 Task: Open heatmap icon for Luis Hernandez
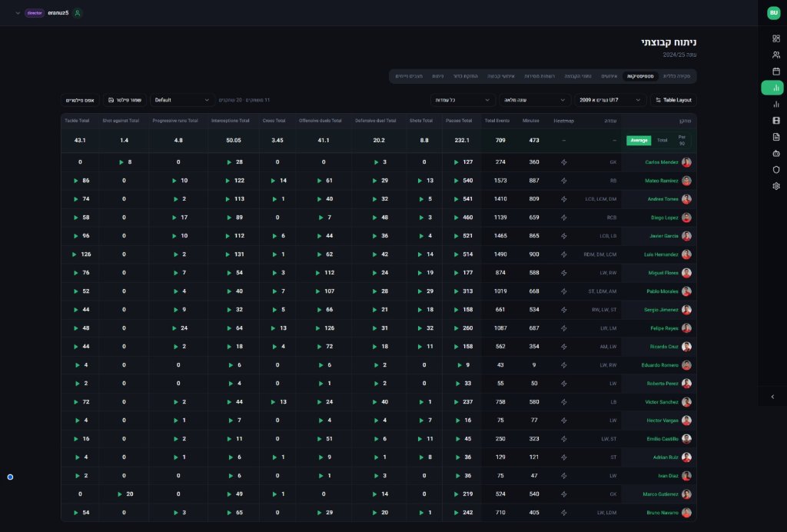(x=563, y=254)
